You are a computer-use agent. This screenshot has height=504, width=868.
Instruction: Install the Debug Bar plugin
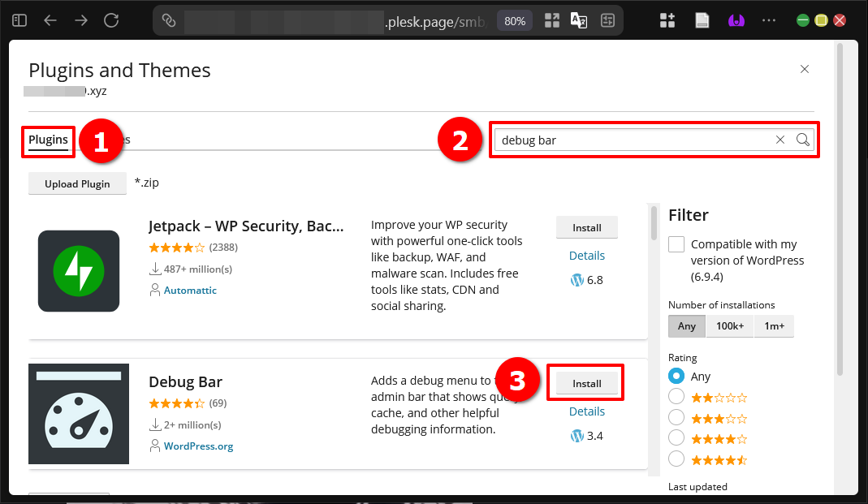click(x=587, y=383)
